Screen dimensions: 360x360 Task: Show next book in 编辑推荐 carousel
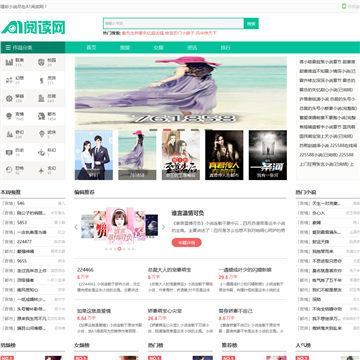163,227
